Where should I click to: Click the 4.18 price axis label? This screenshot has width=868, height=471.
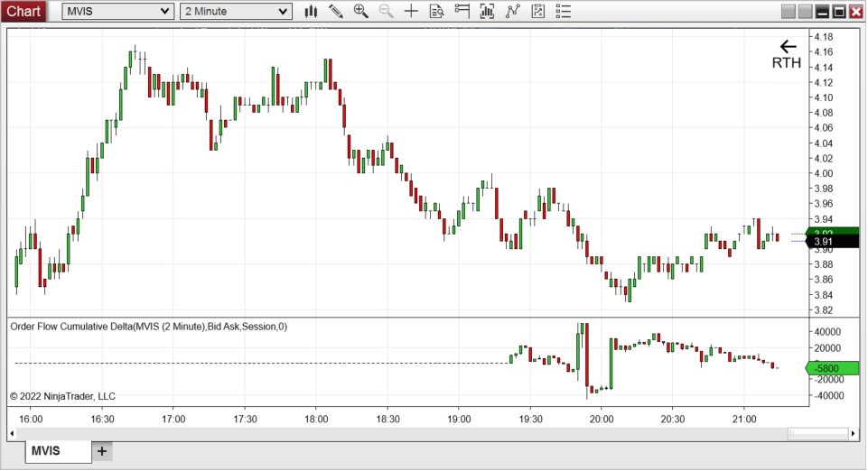[x=823, y=37]
